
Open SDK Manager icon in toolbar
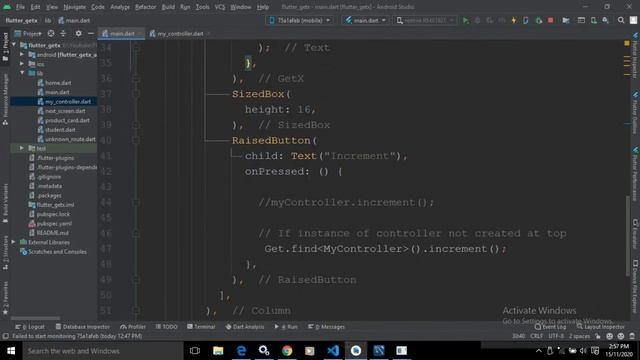[x=606, y=20]
